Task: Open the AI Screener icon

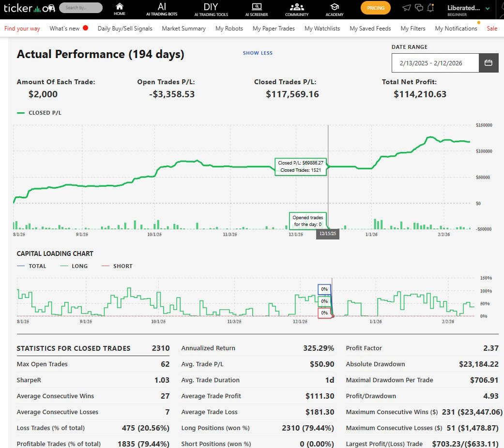Action: [257, 9]
